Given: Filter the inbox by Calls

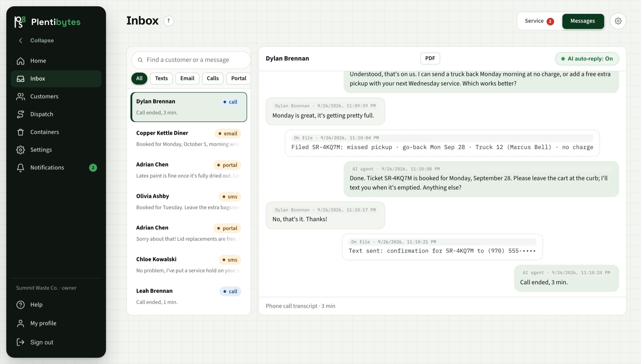Looking at the screenshot, I should 213,78.
